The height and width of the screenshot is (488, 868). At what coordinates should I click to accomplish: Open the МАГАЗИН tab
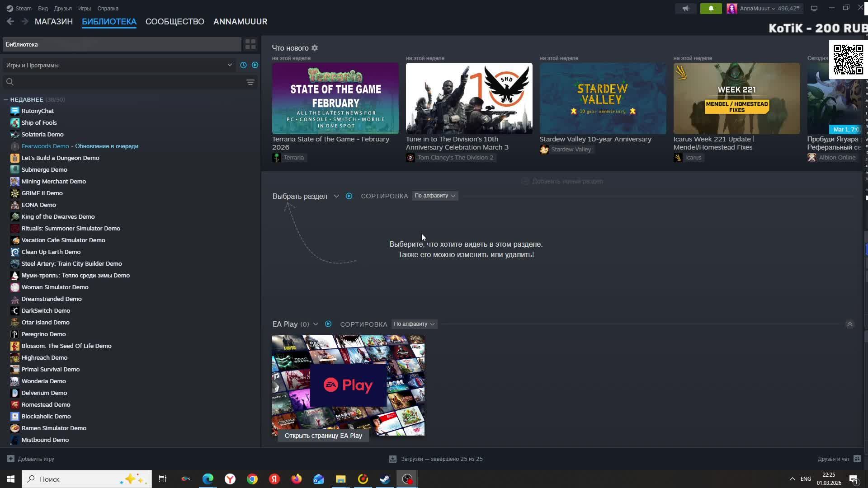click(53, 22)
